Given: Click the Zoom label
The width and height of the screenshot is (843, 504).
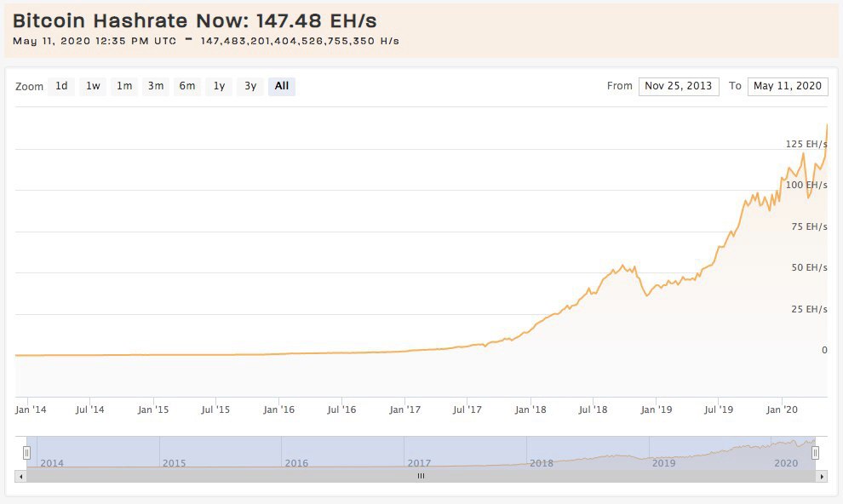Looking at the screenshot, I should [29, 87].
